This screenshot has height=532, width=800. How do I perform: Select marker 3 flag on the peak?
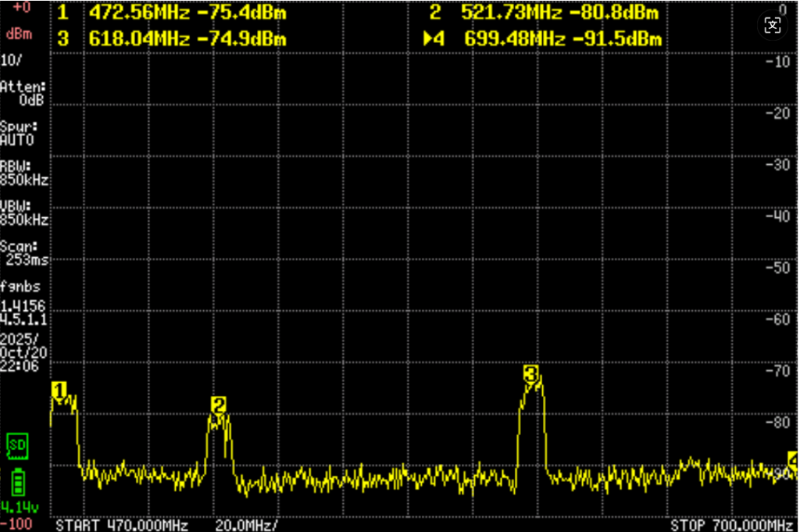point(531,373)
